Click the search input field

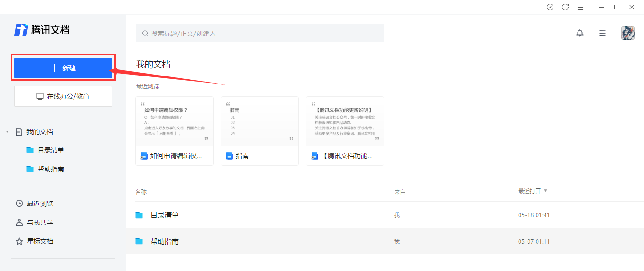pos(260,34)
